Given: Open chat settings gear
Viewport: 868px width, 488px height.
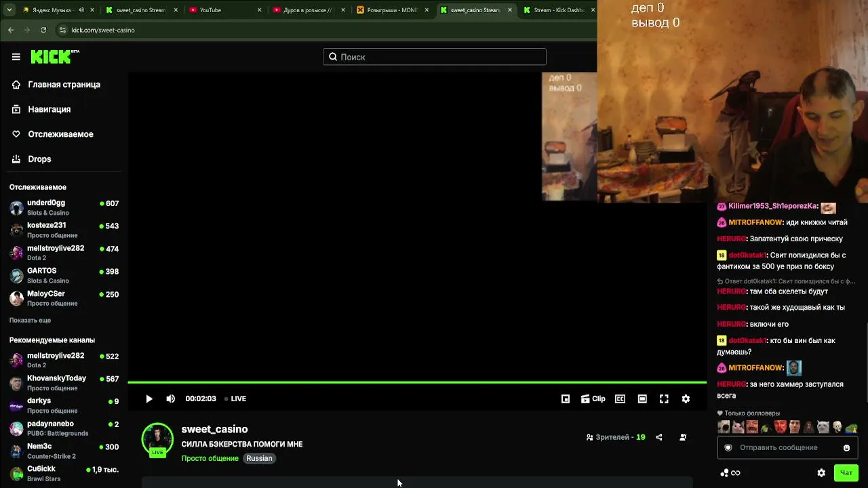Looking at the screenshot, I should [x=821, y=473].
